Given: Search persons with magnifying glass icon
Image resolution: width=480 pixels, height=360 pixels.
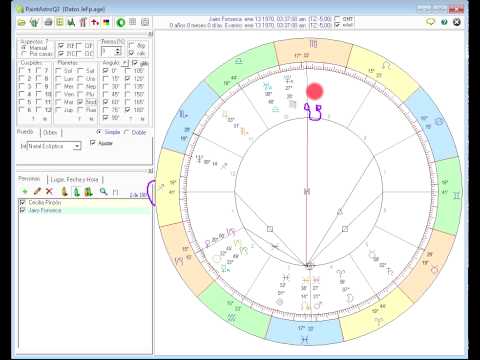Looking at the screenshot, I should 103,191.
